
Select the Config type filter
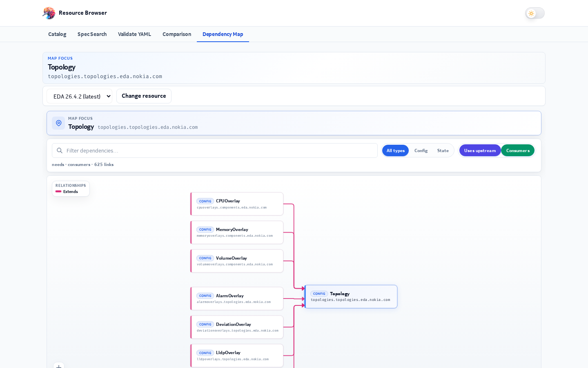pyautogui.click(x=421, y=150)
